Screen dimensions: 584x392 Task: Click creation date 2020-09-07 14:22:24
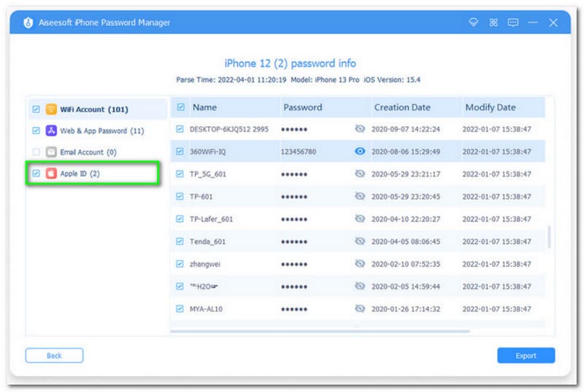(x=406, y=129)
